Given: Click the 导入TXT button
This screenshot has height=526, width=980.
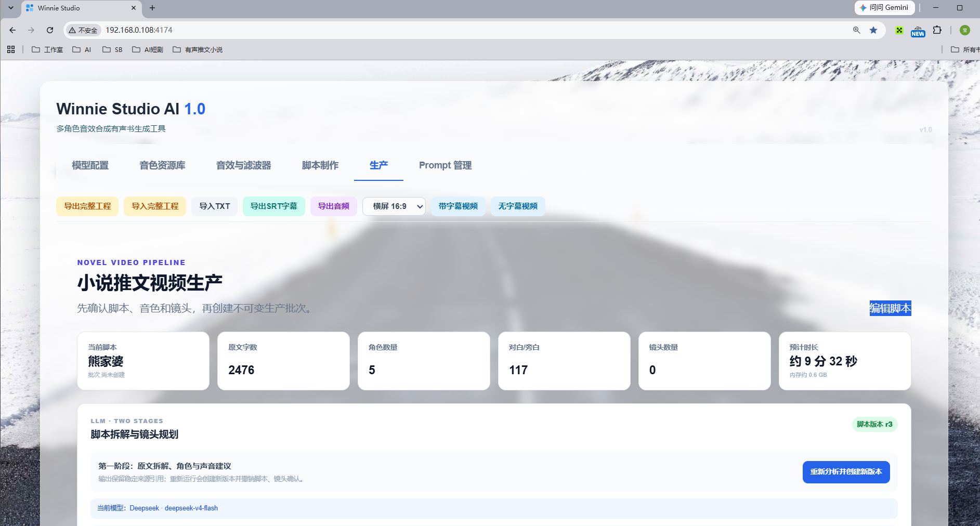Looking at the screenshot, I should [x=214, y=206].
